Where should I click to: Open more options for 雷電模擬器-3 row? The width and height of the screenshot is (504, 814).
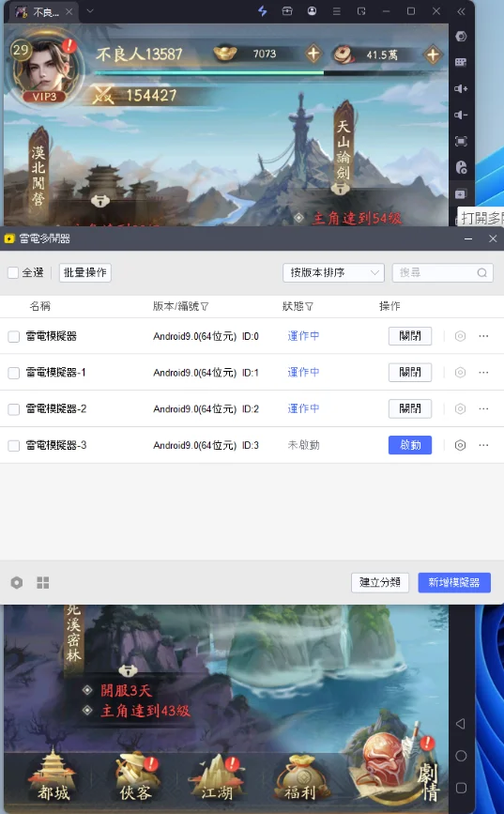click(x=483, y=445)
